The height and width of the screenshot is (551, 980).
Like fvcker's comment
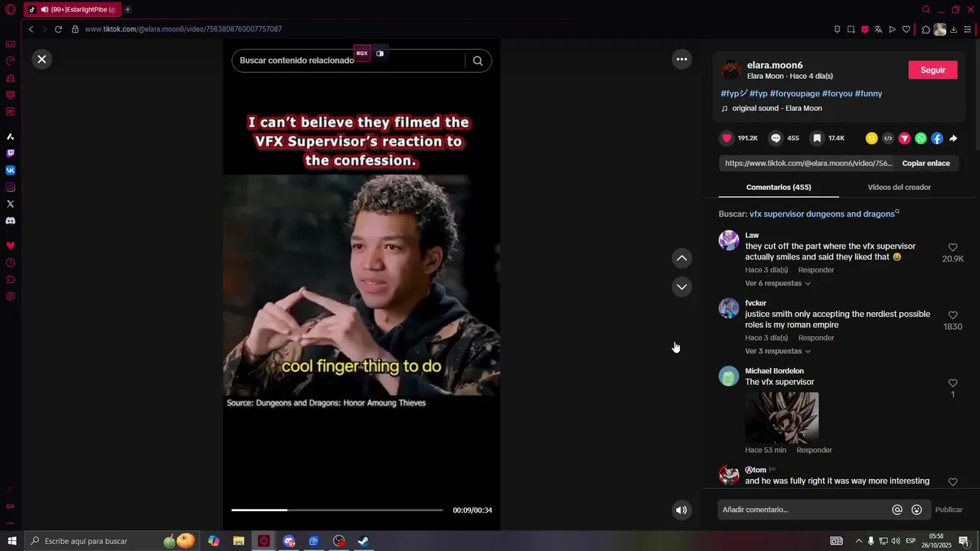coord(953,315)
